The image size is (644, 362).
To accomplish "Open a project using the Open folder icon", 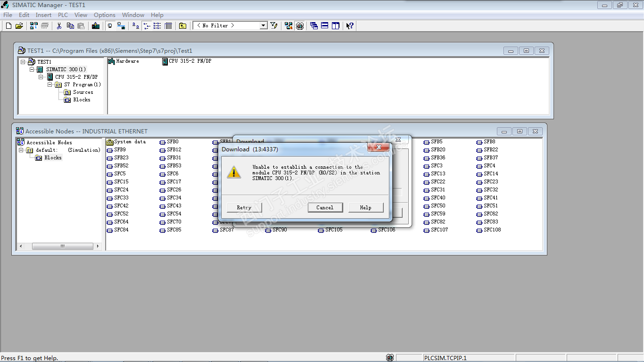I will tap(19, 26).
